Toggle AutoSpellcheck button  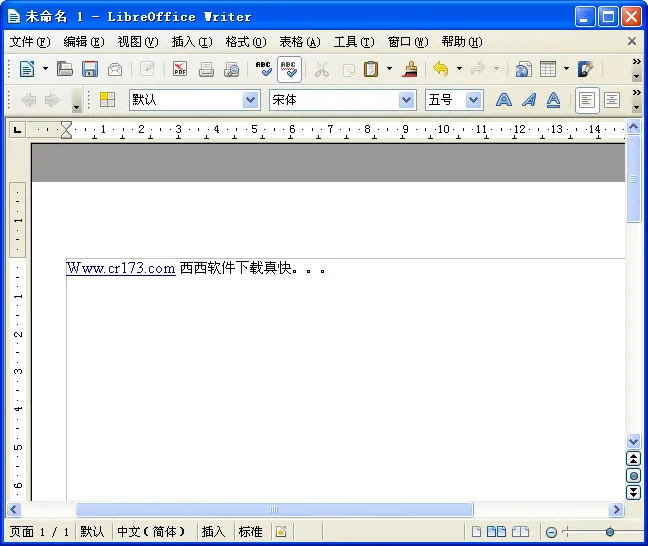pyautogui.click(x=289, y=69)
